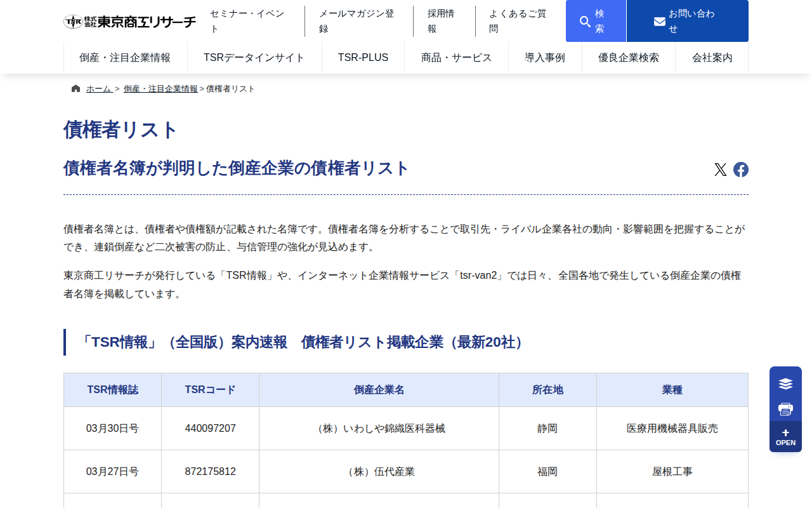Click the TSRコード column header
Image resolution: width=812 pixels, height=508 pixels.
point(211,390)
